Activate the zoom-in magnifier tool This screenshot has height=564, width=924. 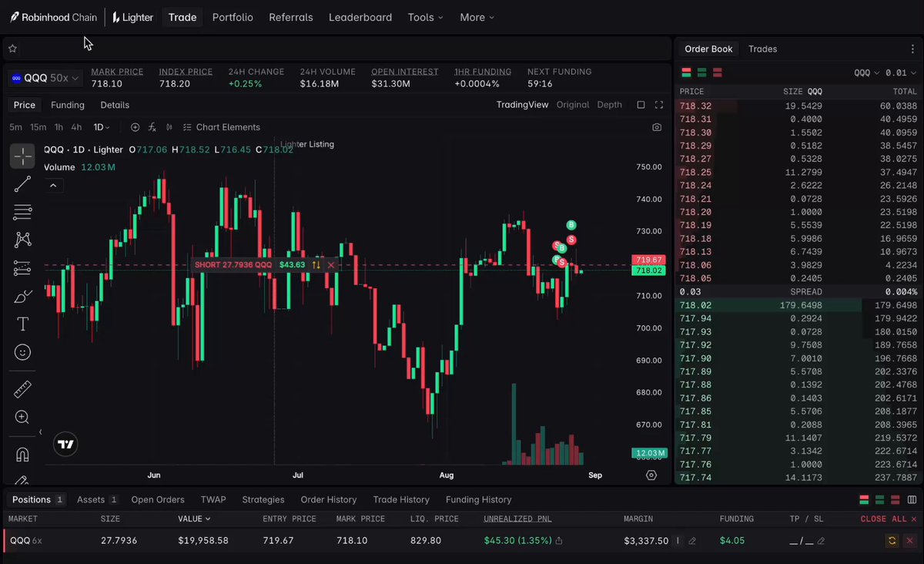click(x=22, y=417)
